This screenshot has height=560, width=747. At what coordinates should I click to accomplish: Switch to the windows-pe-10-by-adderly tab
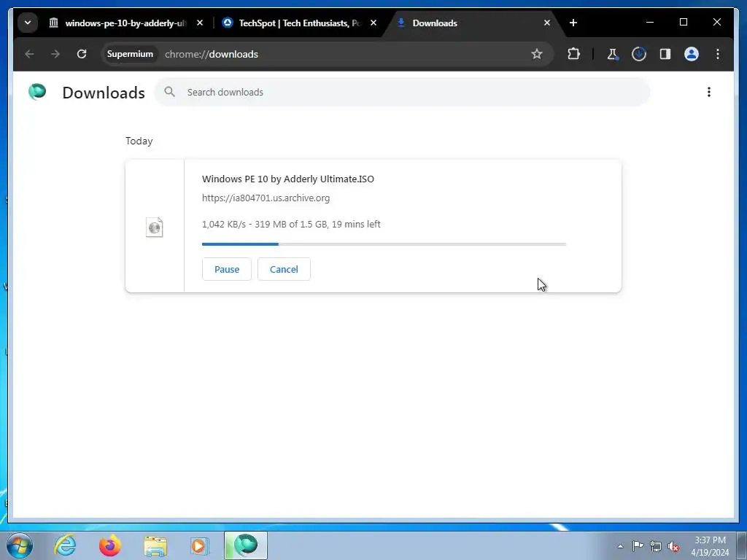[x=118, y=23]
